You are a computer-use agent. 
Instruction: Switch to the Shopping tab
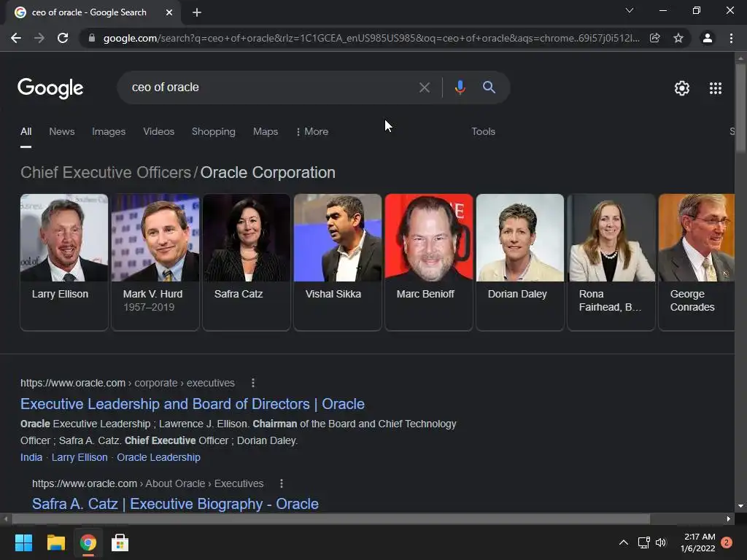[214, 131]
